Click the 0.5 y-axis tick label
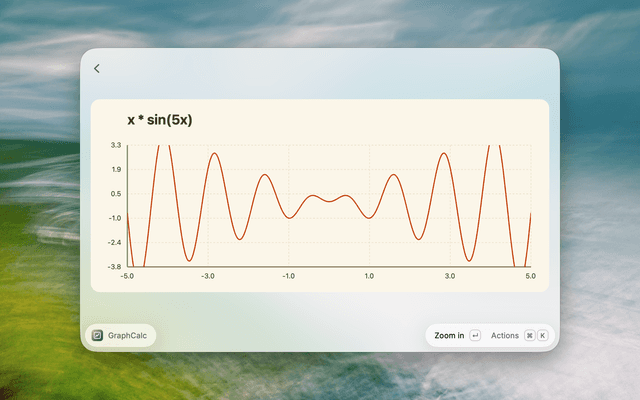The height and width of the screenshot is (400, 640). coord(116,194)
